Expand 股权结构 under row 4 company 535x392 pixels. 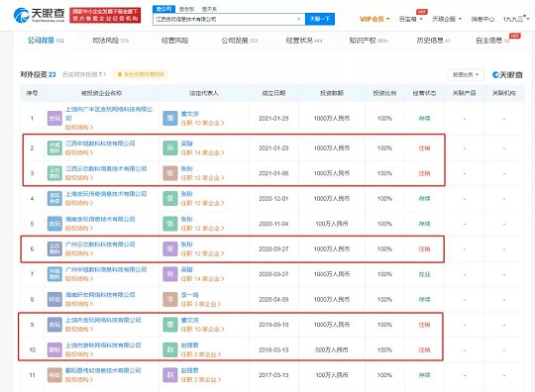(x=79, y=203)
